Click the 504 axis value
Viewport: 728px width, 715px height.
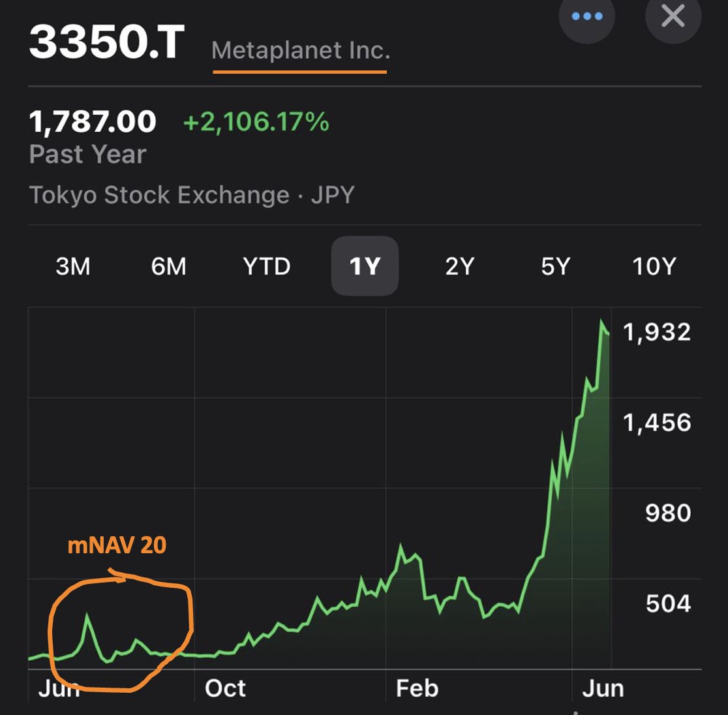[x=668, y=604]
